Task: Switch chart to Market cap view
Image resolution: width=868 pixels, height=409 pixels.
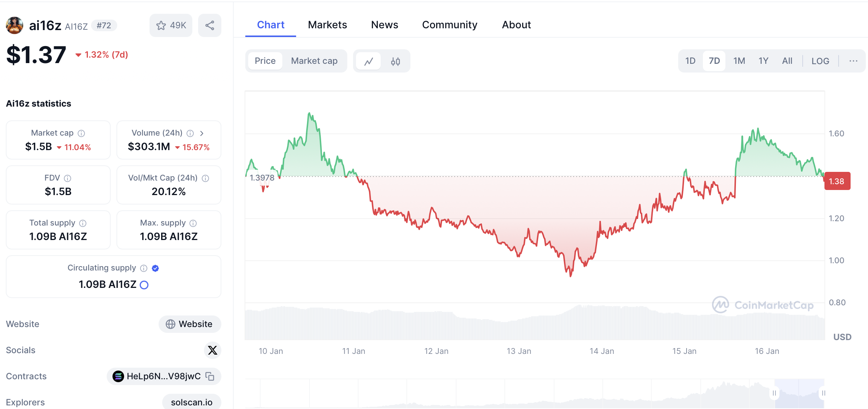Action: point(314,61)
